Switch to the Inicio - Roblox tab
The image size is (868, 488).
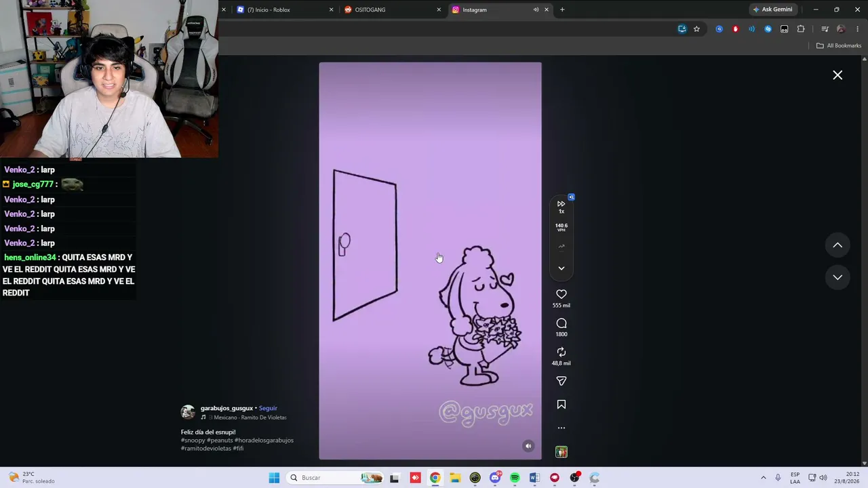[284, 9]
